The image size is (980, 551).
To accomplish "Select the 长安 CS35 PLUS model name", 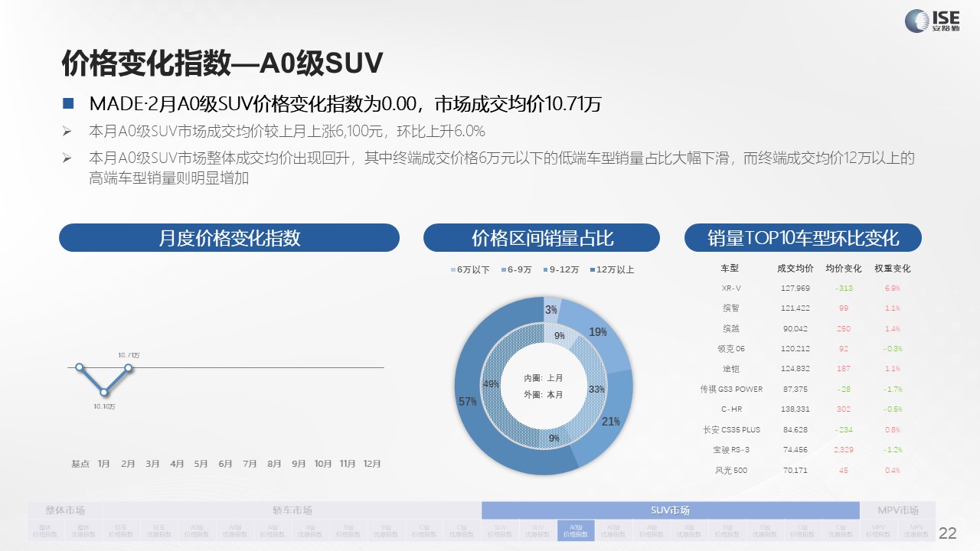I will click(731, 430).
